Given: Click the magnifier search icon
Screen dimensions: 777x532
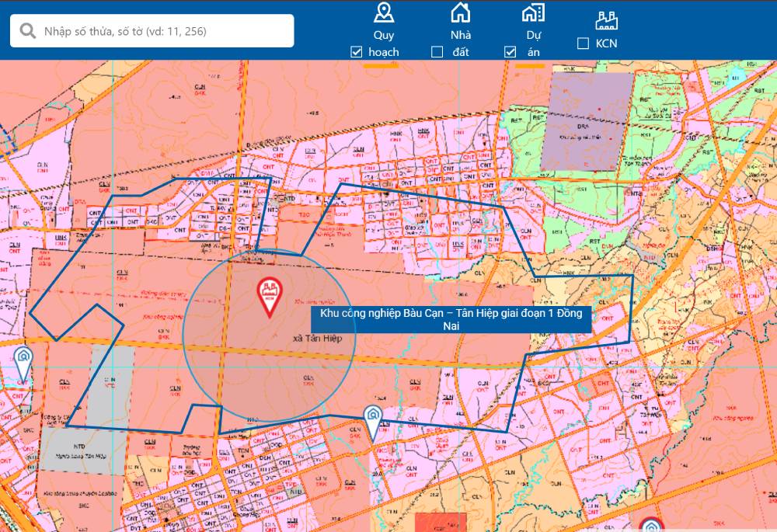Looking at the screenshot, I should tap(28, 31).
